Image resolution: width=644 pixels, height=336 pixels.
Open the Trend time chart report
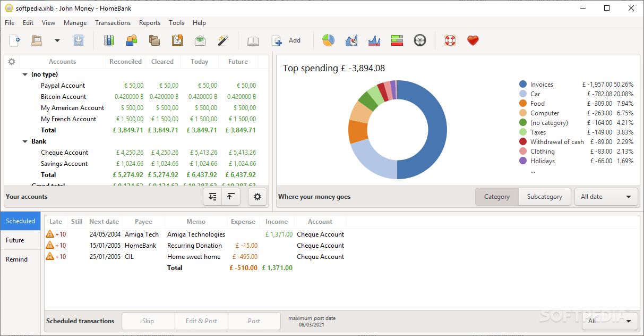(351, 40)
